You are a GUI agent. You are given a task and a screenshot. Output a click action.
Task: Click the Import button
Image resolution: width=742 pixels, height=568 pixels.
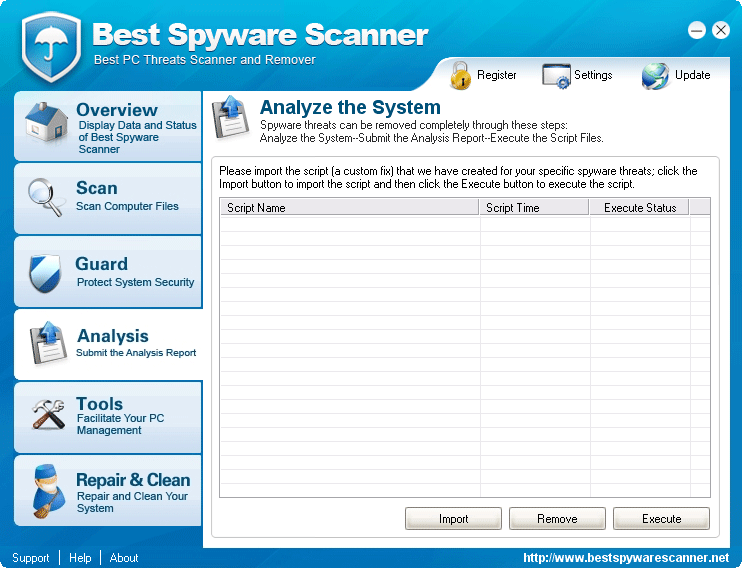453,519
